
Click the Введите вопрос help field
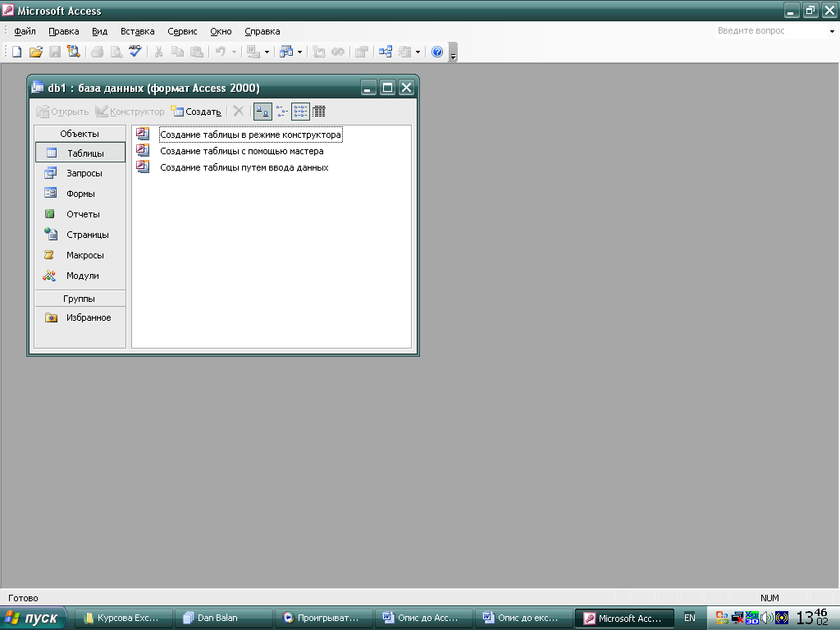[x=771, y=30]
